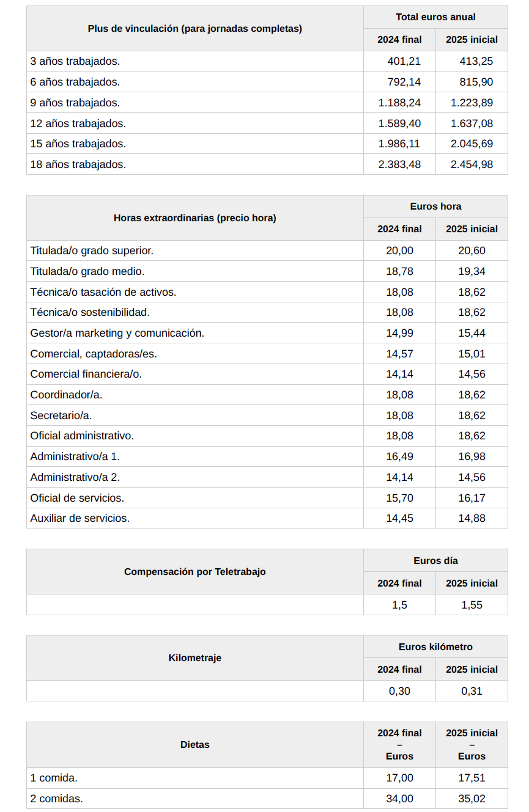
Task: Select the 15,01 value for Comercial captadoras/es
Action: click(x=472, y=354)
